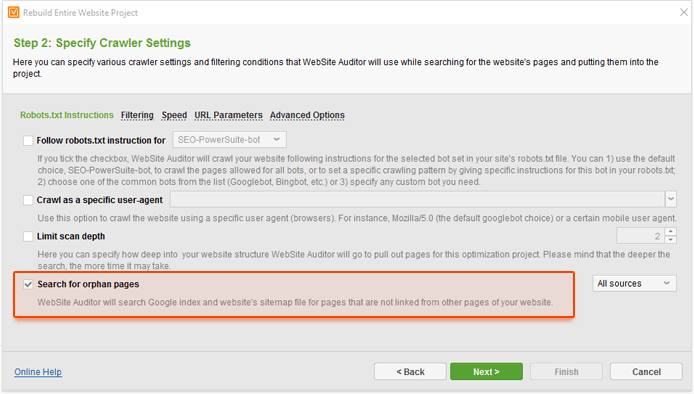Open the All sources dropdown
This screenshot has height=394, width=694.
pos(634,283)
